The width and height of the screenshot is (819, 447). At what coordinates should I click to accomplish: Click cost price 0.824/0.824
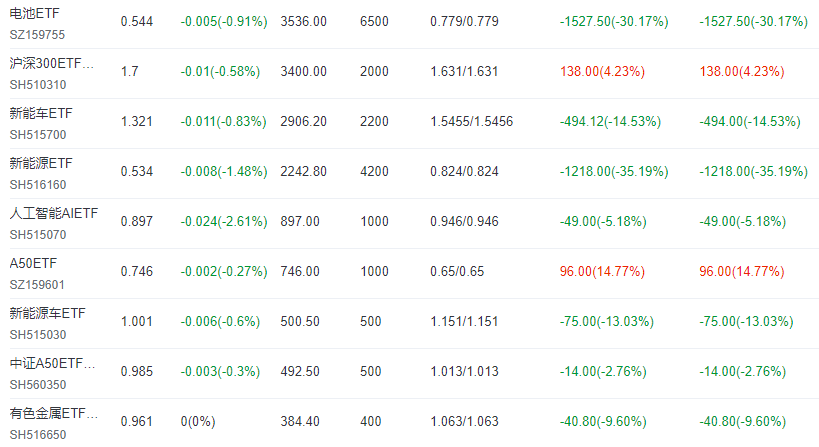click(x=464, y=172)
